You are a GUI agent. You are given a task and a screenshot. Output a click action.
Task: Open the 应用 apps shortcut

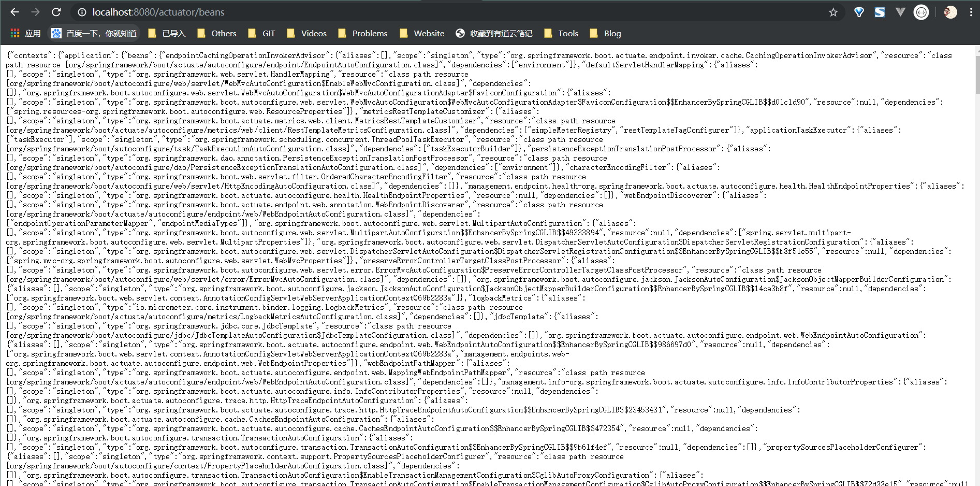click(x=25, y=33)
